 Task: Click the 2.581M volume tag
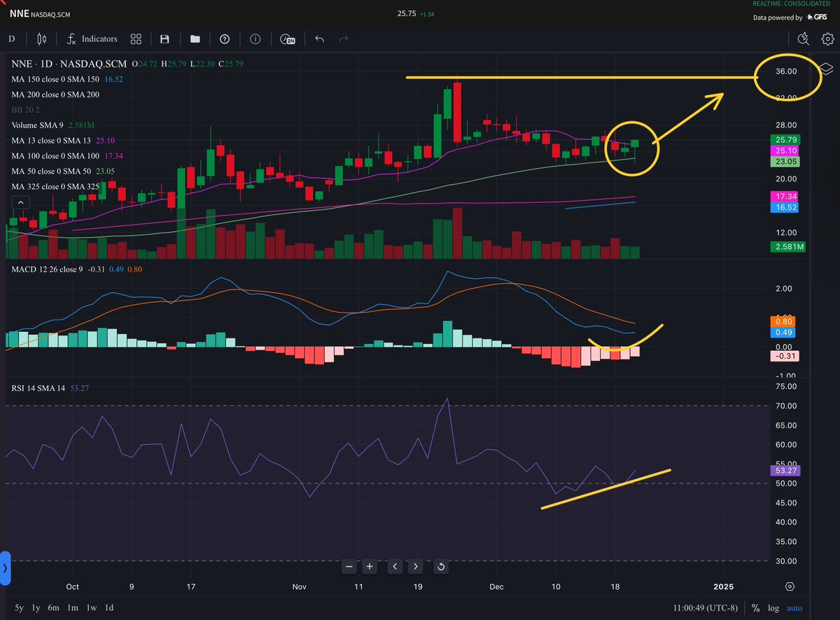[x=787, y=247]
